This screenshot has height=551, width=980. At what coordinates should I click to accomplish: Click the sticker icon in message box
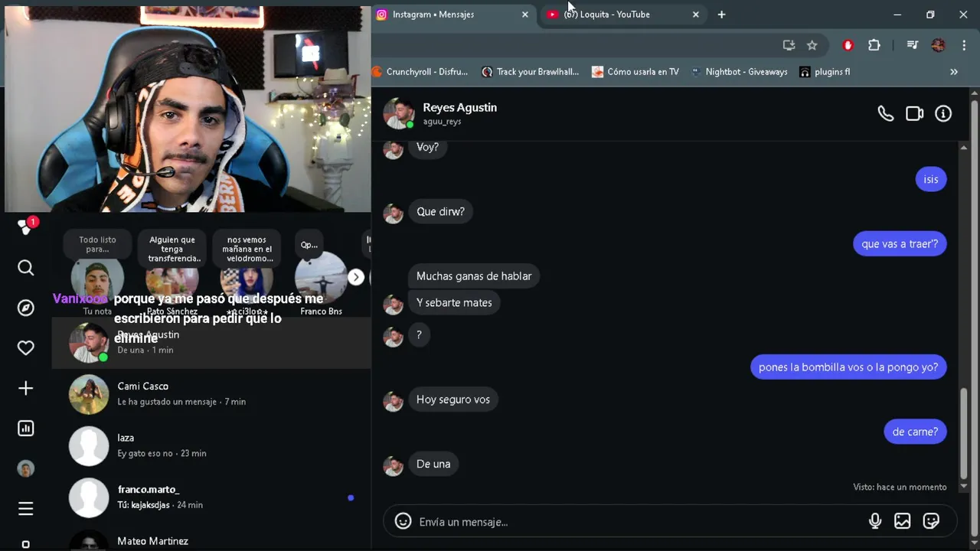(x=931, y=521)
